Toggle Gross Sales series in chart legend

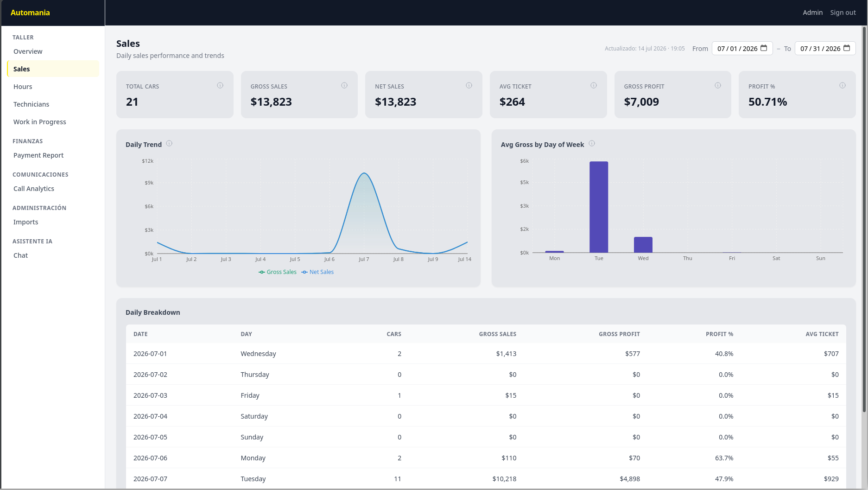(x=278, y=272)
